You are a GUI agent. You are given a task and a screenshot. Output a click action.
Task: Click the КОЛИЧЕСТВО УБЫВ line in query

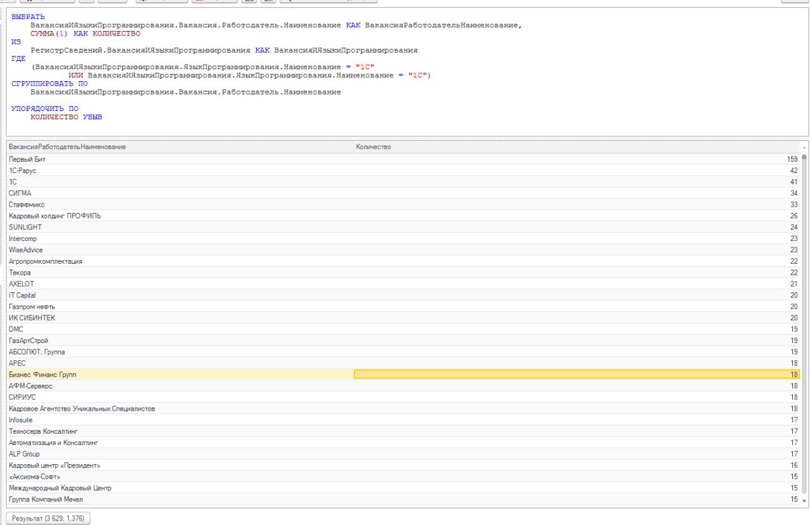pyautogui.click(x=66, y=117)
